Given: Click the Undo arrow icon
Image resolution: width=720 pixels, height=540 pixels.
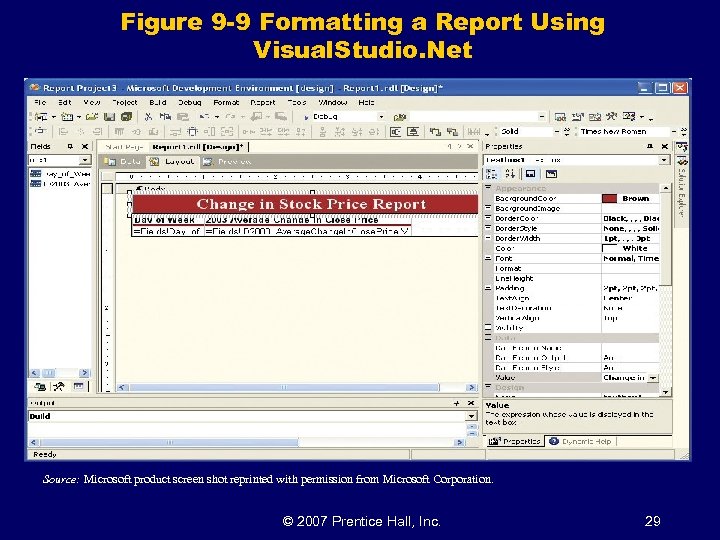Looking at the screenshot, I should click(204, 117).
